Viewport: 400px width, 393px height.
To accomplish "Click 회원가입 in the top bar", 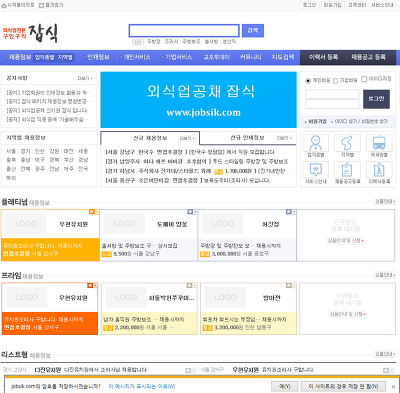I will coord(332,5).
